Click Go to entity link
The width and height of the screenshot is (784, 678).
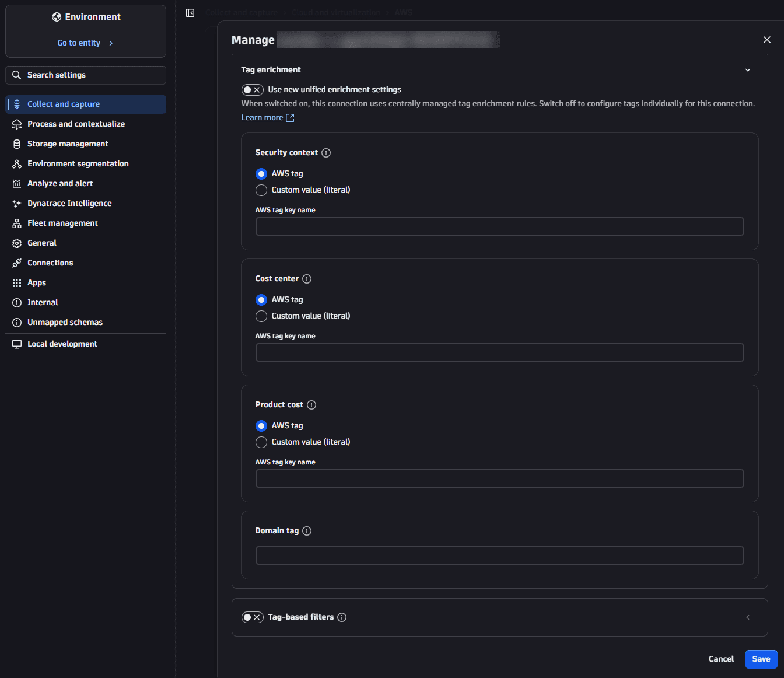85,43
